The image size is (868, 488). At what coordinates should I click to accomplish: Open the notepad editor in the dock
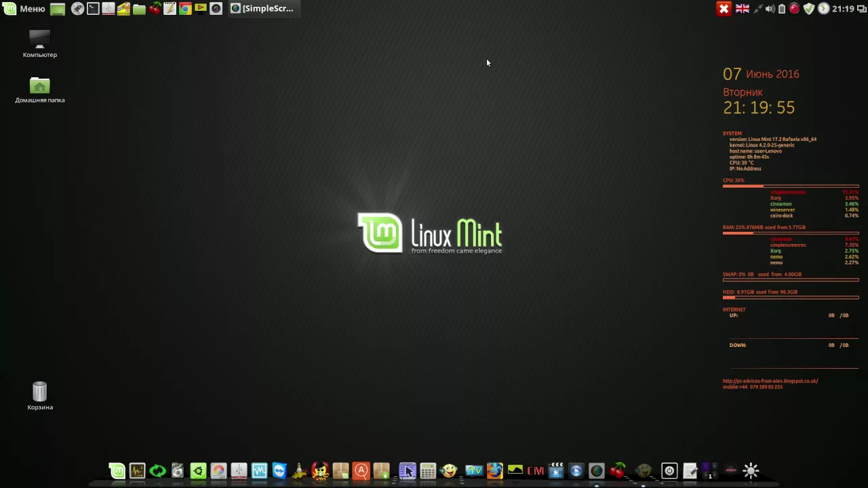[690, 470]
